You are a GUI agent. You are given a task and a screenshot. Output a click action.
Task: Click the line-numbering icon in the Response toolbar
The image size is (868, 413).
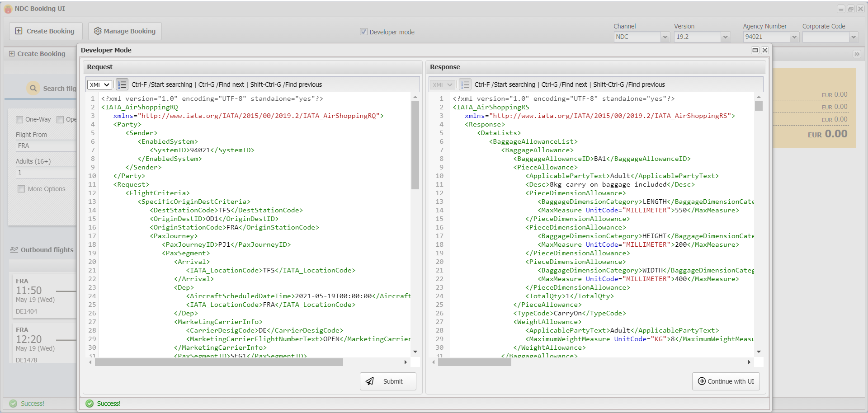pos(465,84)
